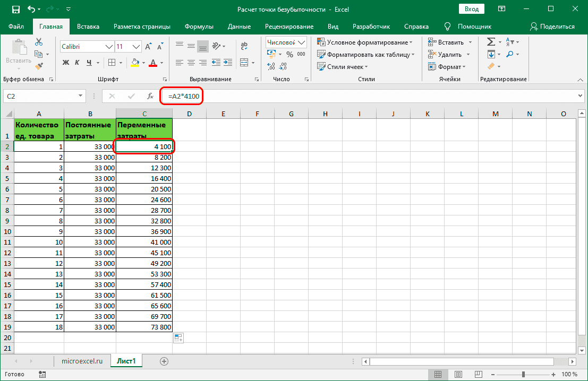
Task: Click the Merge and Center icon
Action: 244,63
